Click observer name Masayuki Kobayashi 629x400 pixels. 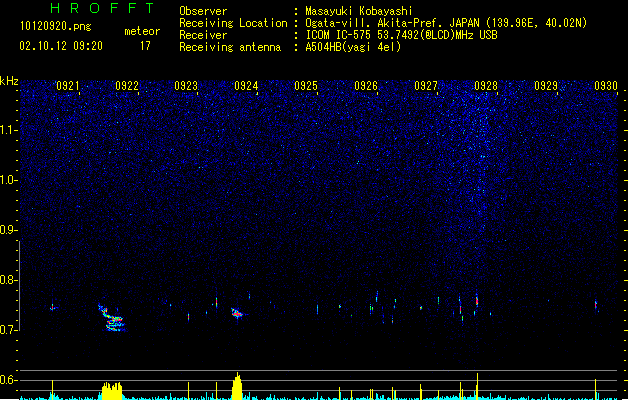click(x=359, y=11)
